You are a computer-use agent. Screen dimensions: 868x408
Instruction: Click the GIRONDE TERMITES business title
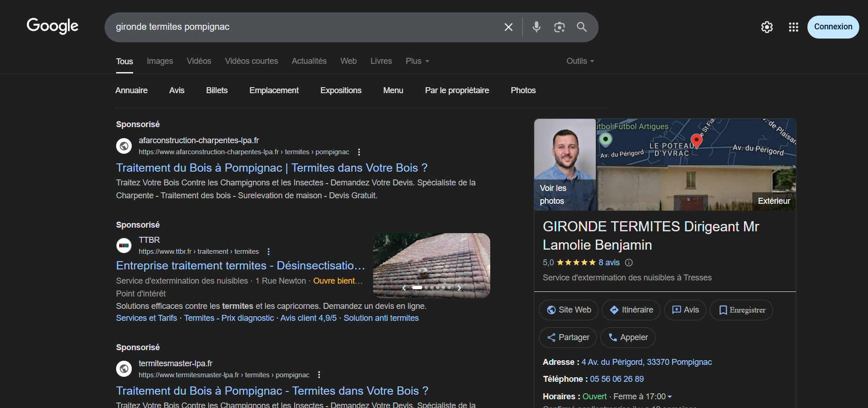point(651,236)
